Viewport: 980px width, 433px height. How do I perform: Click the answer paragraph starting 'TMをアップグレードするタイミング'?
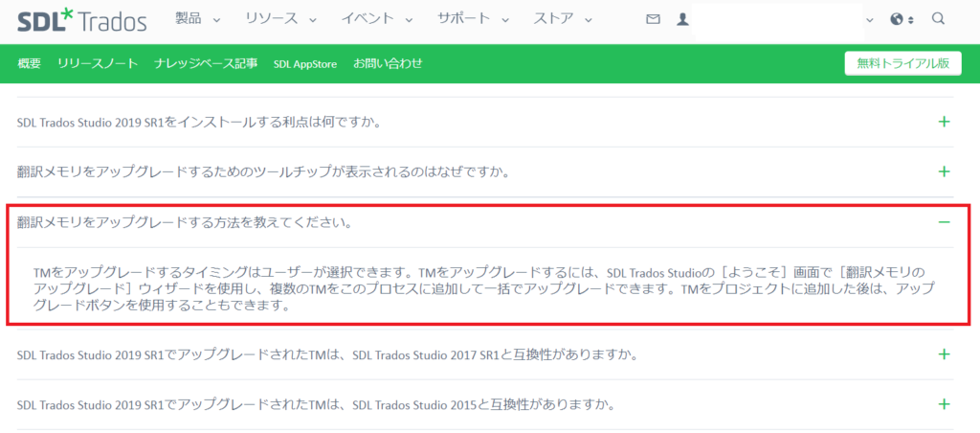[482, 289]
